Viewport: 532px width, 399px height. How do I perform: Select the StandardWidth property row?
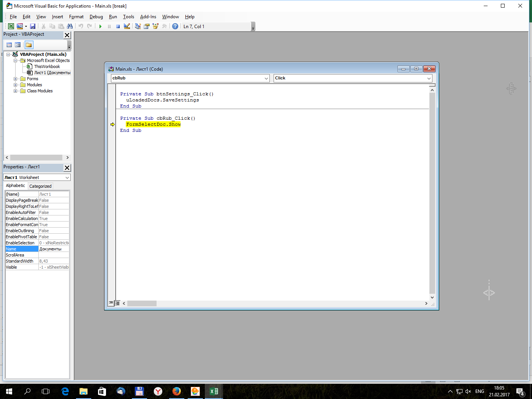(37, 261)
